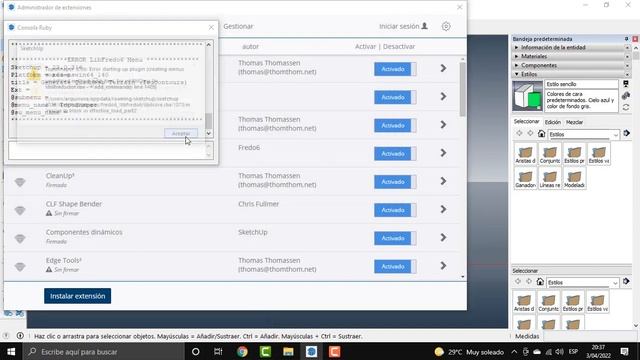Click the ESP language indicator
The image size is (640, 360).
click(573, 351)
